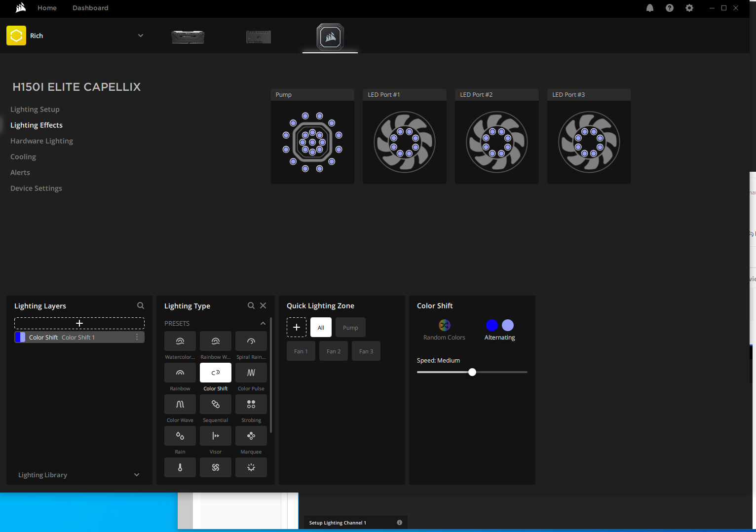Open options menu for Color Shift layer
The image size is (756, 532).
137,337
